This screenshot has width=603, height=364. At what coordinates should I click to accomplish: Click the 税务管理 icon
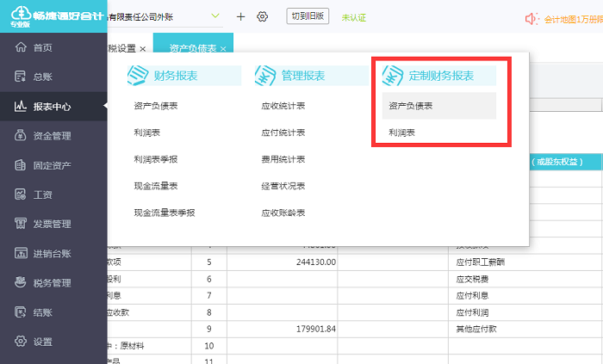21,282
